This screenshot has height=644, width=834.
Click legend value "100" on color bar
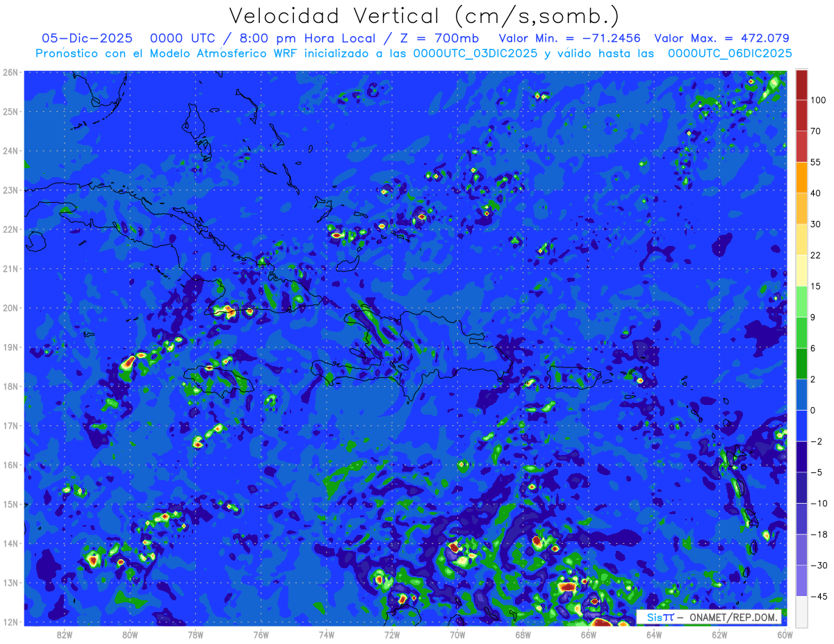click(x=817, y=100)
